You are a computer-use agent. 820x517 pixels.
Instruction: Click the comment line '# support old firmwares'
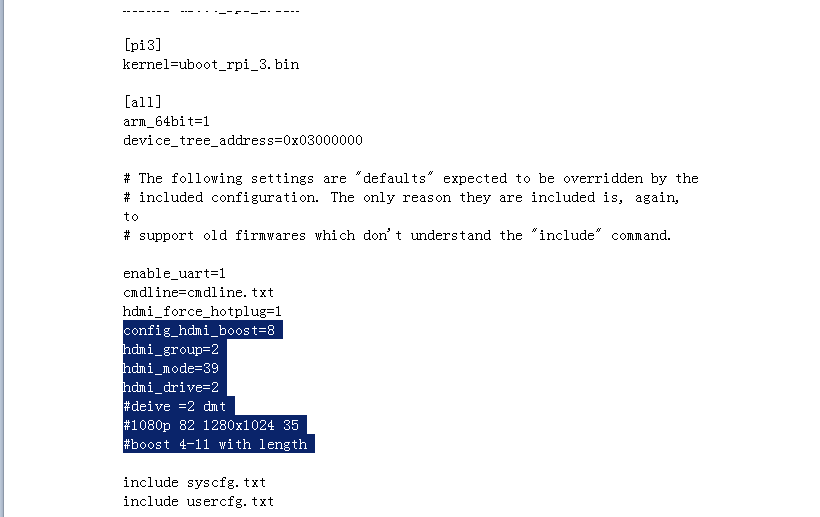click(397, 235)
